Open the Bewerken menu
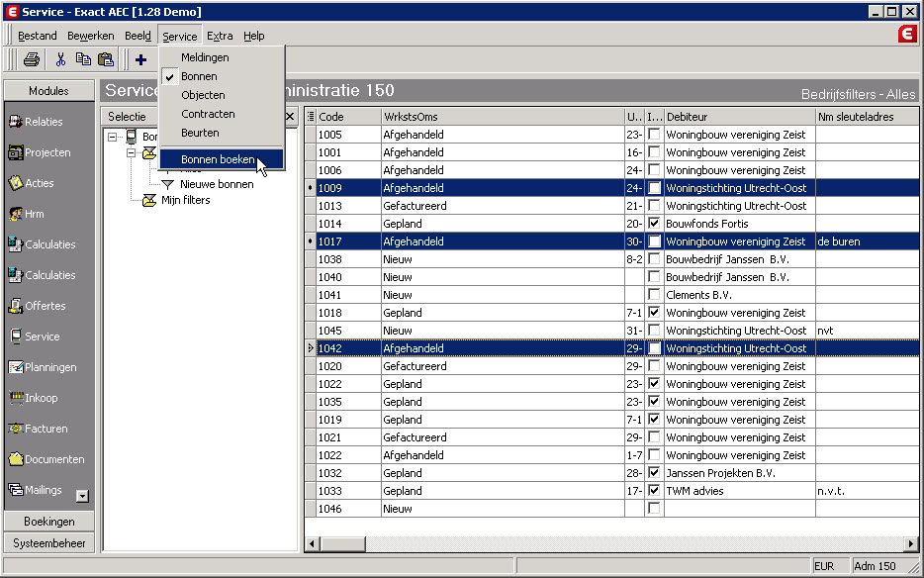The width and height of the screenshot is (924, 578). [91, 36]
